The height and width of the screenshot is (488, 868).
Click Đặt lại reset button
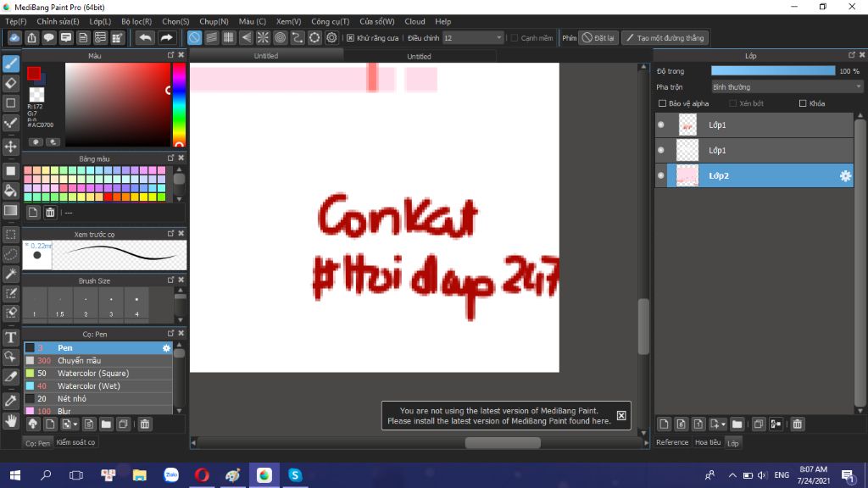tap(598, 38)
